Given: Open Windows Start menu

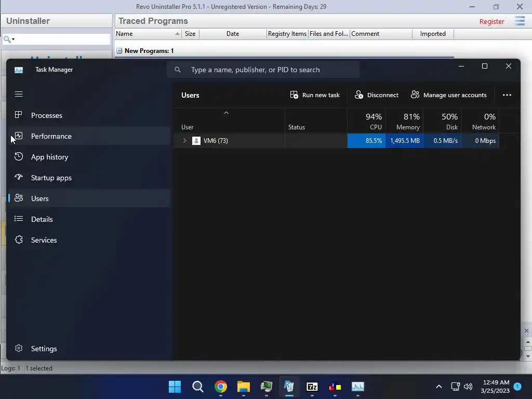Looking at the screenshot, I should 175,387.
